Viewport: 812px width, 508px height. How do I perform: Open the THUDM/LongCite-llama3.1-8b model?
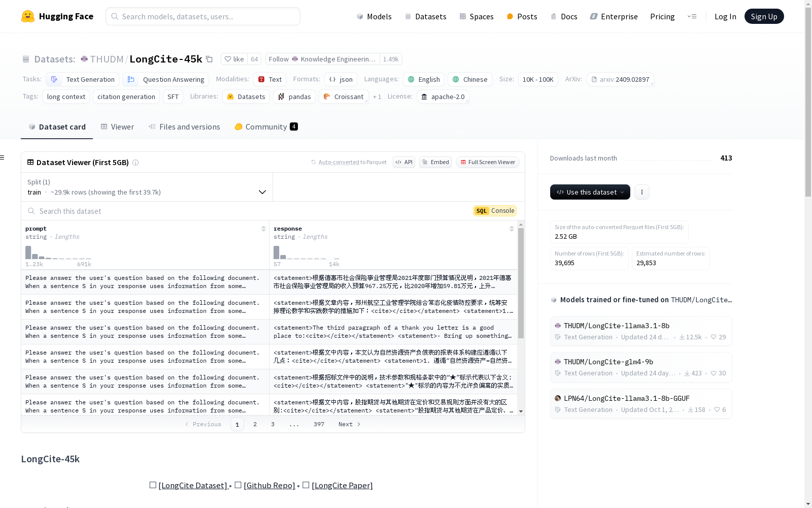641,331
